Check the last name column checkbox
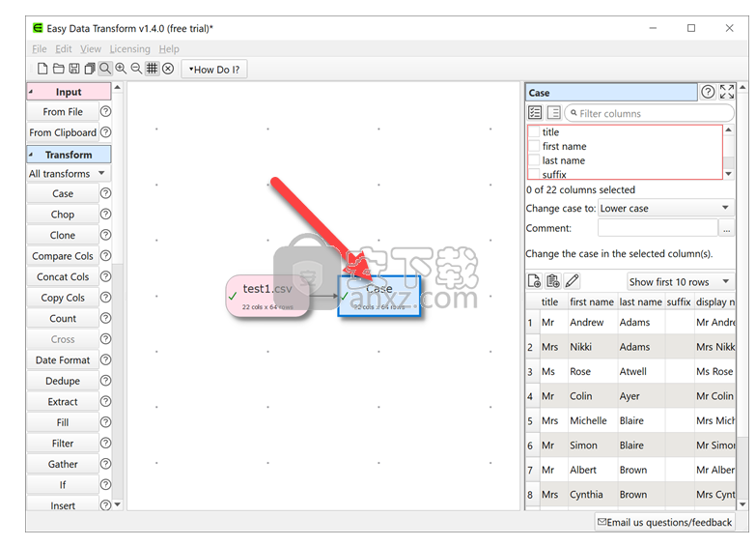Viewport: 756px width, 546px height. click(534, 160)
